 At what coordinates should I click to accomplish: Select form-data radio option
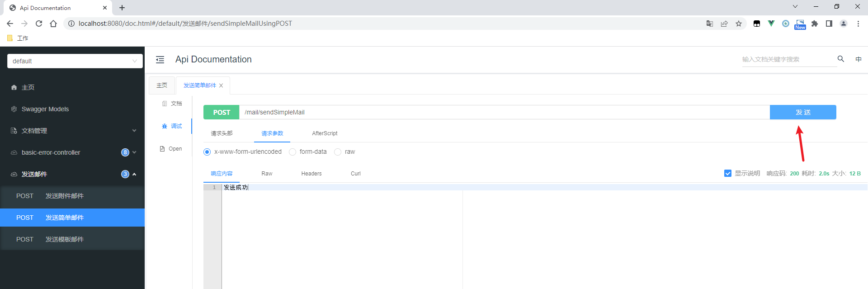click(292, 152)
